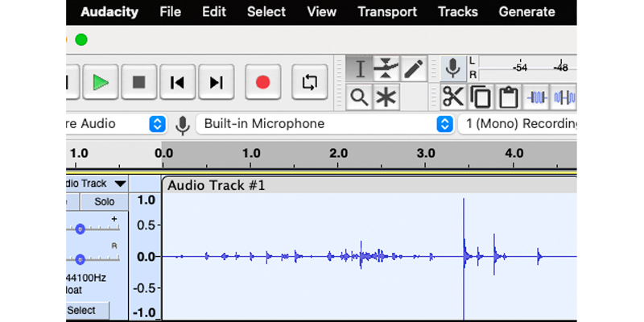Adjust the track gain slider
This screenshot has height=322, width=644.
tap(80, 229)
